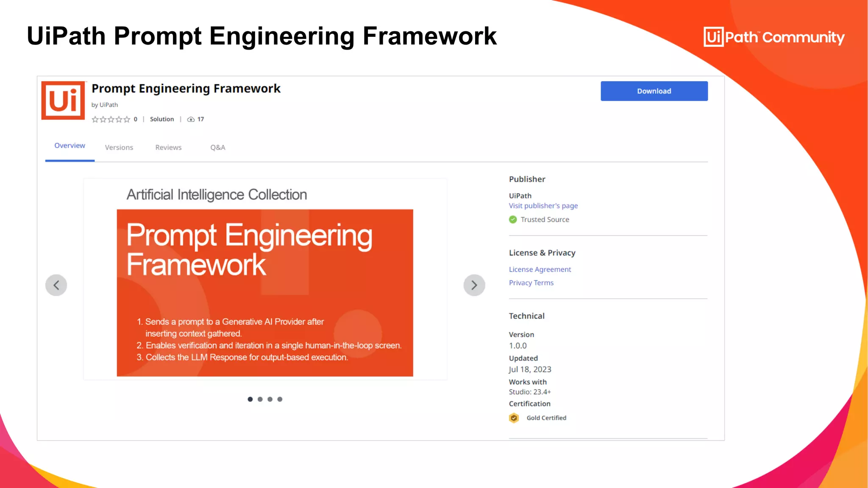The image size is (868, 488).
Task: Go to previous carousel slide arrow
Action: point(56,285)
